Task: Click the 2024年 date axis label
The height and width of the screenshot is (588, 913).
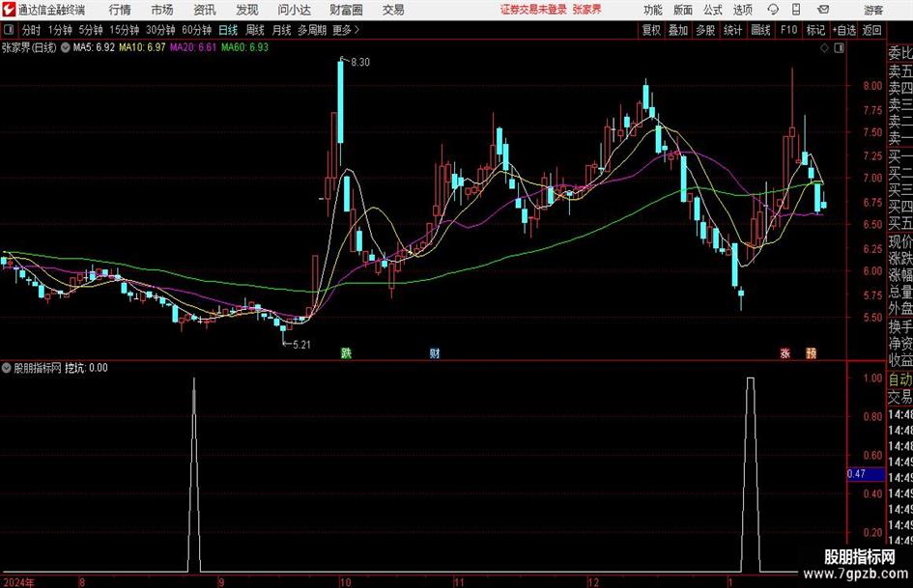Action: [18, 582]
